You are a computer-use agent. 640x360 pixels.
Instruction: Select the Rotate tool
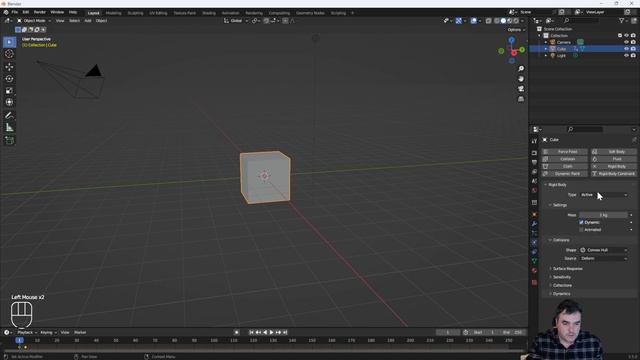pyautogui.click(x=9, y=79)
